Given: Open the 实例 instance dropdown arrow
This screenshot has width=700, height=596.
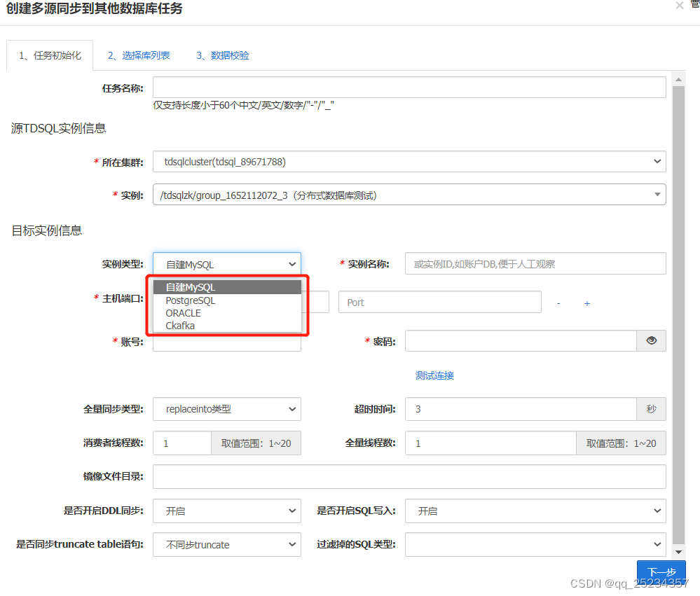Looking at the screenshot, I should [x=657, y=194].
